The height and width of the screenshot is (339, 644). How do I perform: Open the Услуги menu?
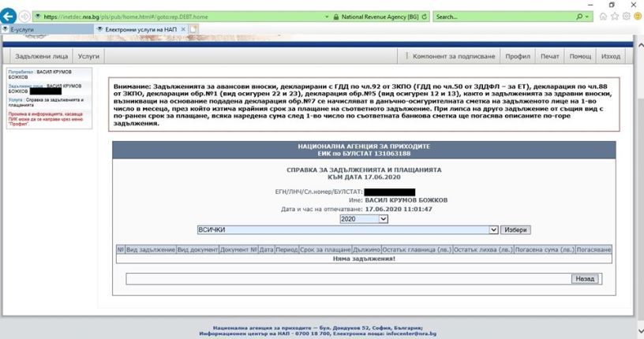[88, 57]
